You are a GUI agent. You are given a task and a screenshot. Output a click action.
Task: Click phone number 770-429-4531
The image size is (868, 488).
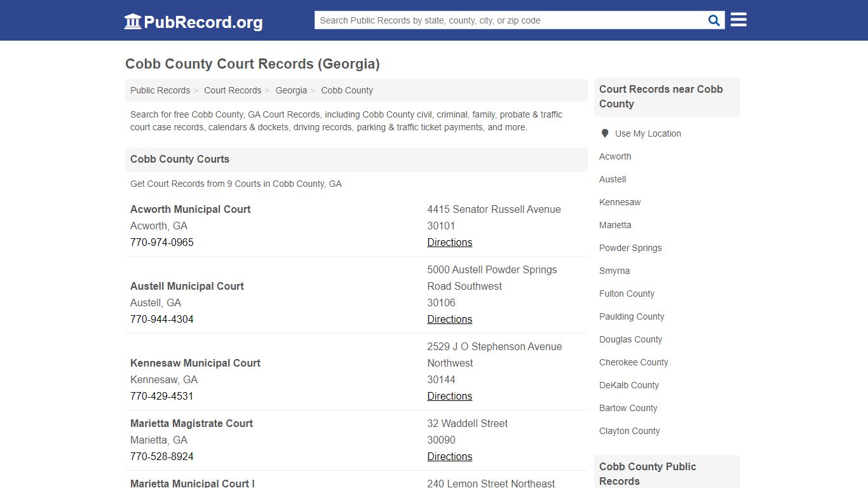click(162, 396)
